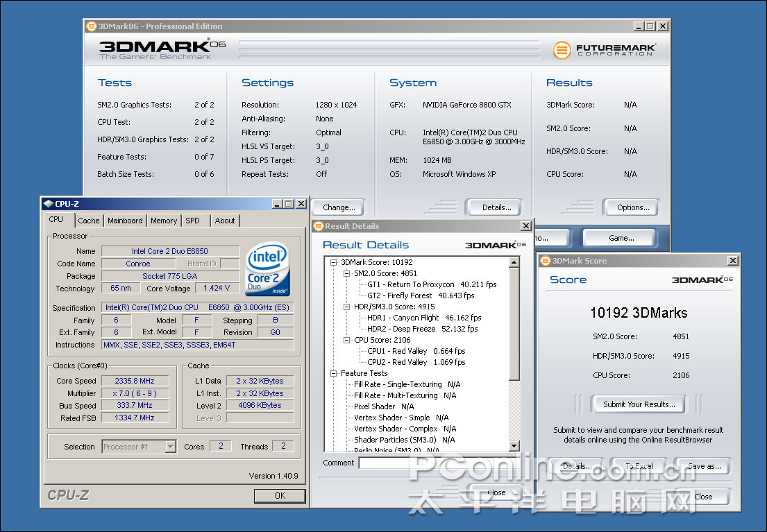Click the Result Details title bar icon
The height and width of the screenshot is (532, 767).
click(x=319, y=226)
